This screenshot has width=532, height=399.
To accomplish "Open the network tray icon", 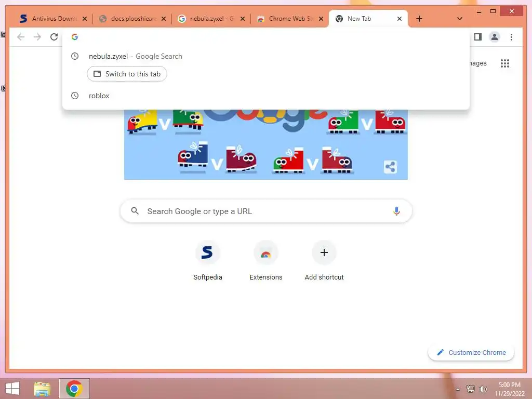I will pos(471,389).
